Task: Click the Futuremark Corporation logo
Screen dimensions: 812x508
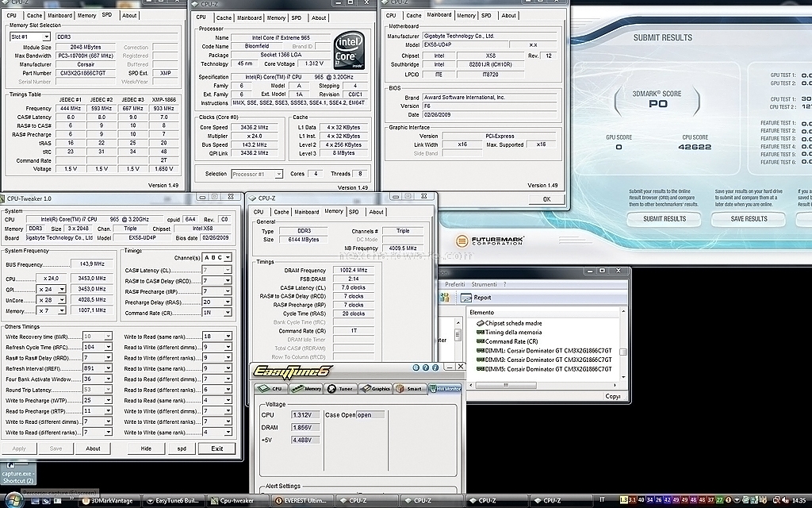Action: (x=490, y=241)
